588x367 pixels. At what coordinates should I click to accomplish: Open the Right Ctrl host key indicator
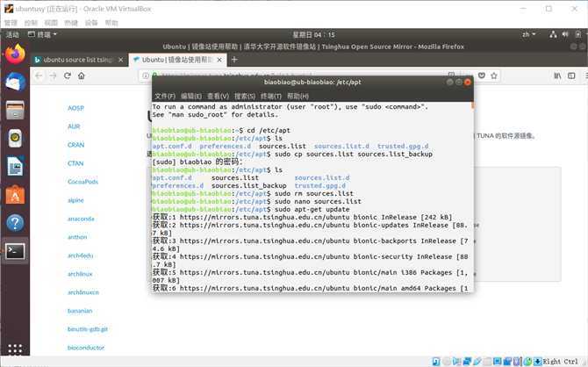(x=561, y=362)
